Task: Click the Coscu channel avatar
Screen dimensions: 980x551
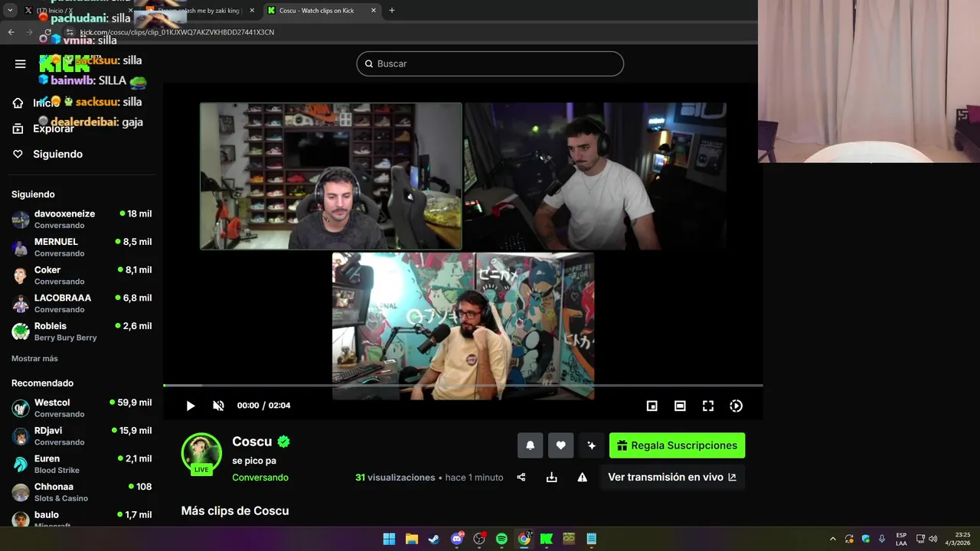Action: click(201, 452)
